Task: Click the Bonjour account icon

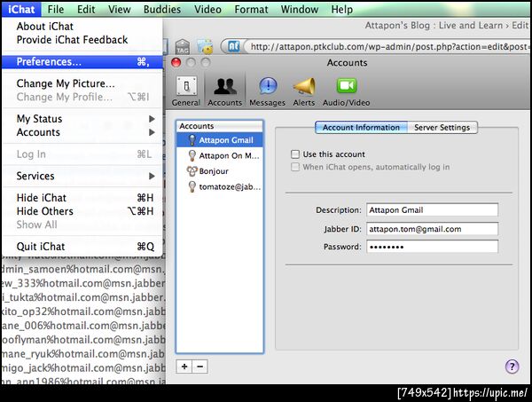Action: click(x=192, y=171)
